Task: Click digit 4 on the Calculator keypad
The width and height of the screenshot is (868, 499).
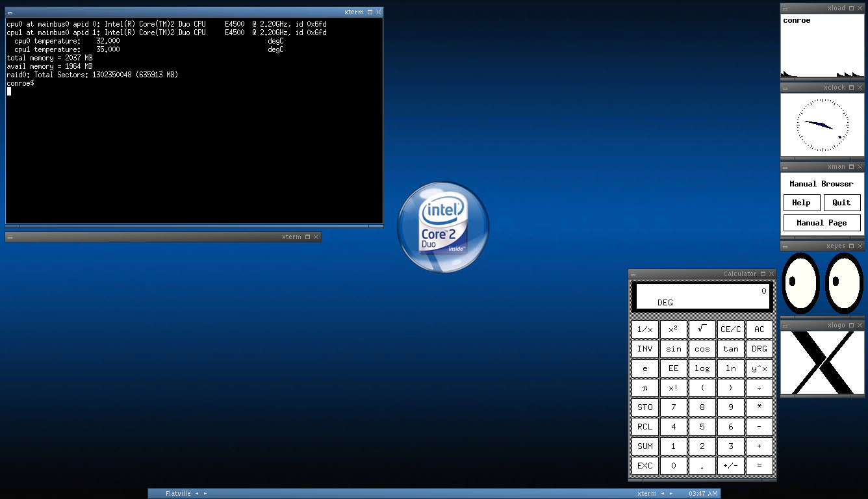Action: pyautogui.click(x=674, y=427)
